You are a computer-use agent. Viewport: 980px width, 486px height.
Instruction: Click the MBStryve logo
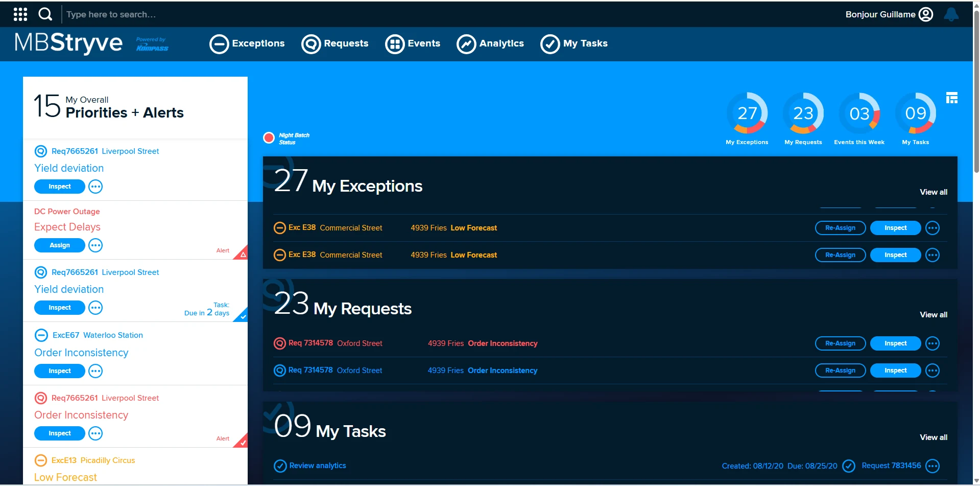68,42
